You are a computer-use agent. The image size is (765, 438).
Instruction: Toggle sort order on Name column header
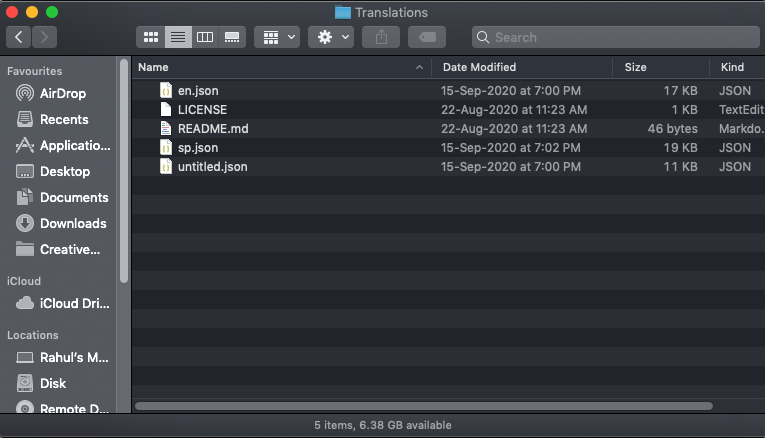[280, 67]
